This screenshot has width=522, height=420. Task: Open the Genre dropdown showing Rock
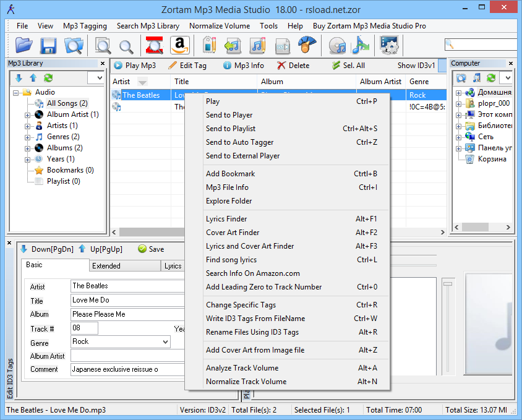(166, 342)
